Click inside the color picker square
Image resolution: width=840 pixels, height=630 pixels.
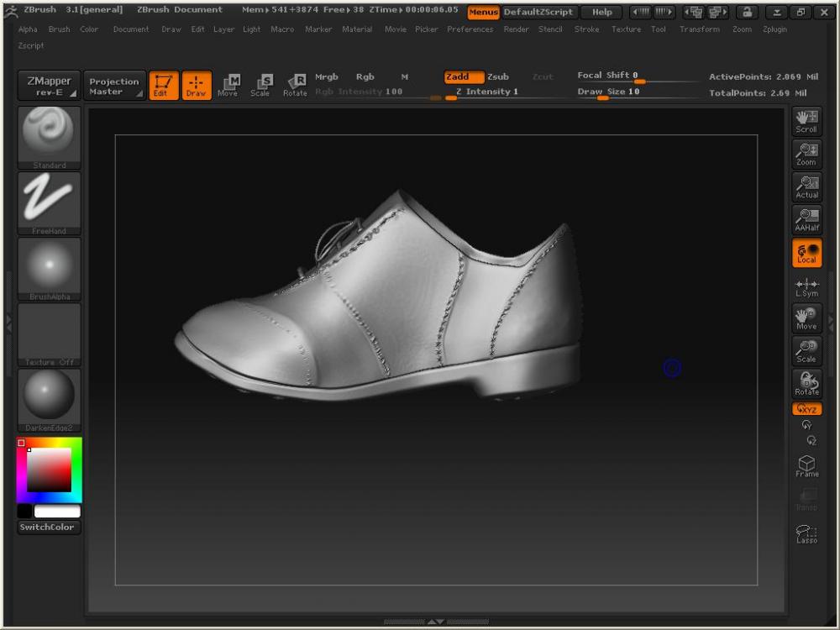pyautogui.click(x=49, y=470)
